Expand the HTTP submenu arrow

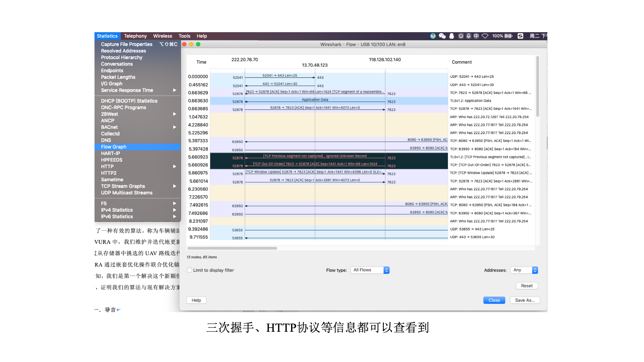175,166
